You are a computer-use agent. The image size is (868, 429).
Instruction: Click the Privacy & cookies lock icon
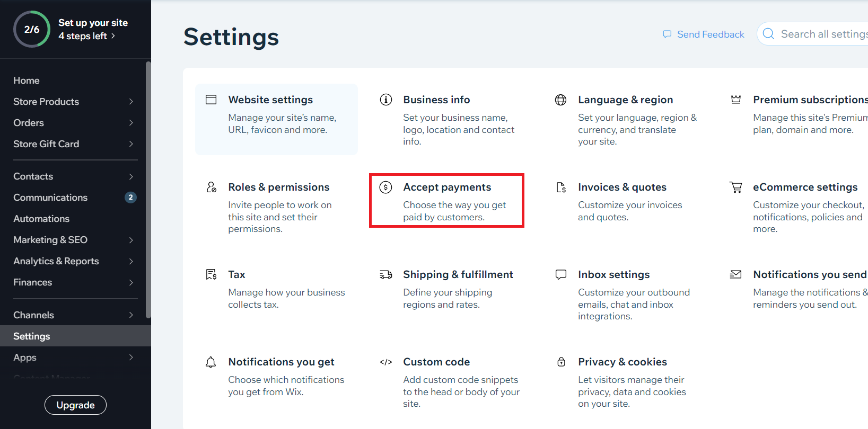[x=561, y=362]
